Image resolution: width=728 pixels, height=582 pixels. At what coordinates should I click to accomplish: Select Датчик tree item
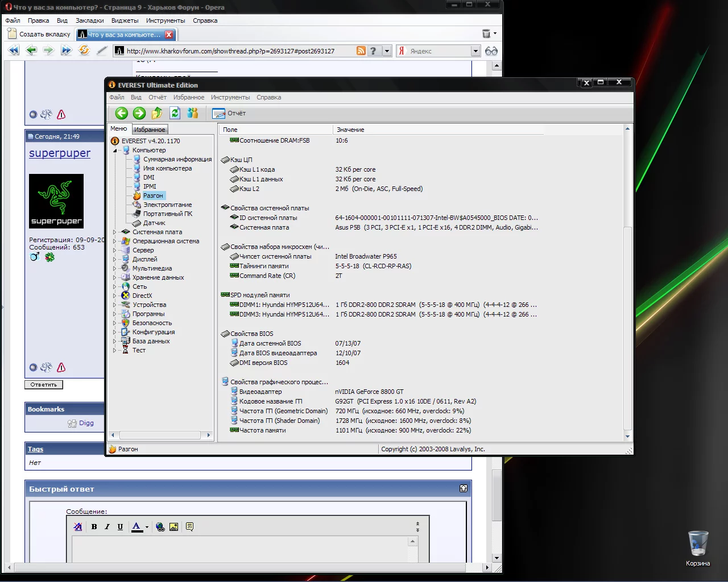click(154, 223)
